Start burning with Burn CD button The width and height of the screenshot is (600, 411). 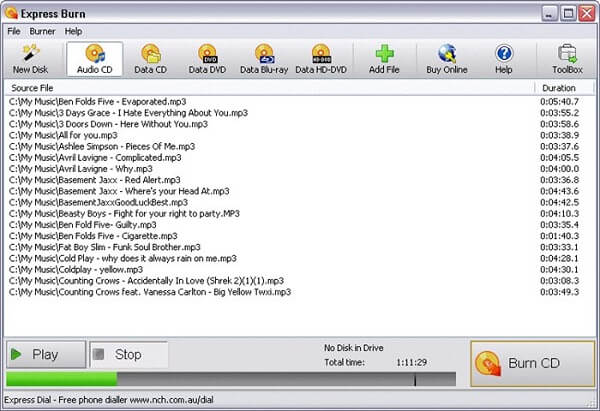[532, 363]
